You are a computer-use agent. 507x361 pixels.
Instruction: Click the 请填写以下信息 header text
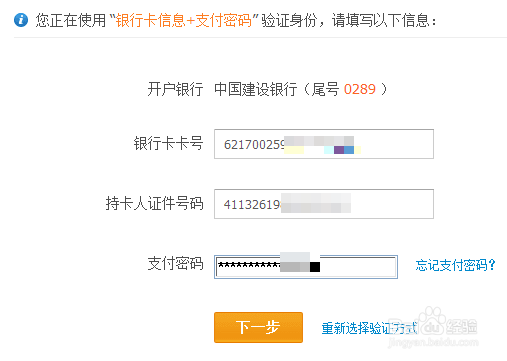pyautogui.click(x=381, y=20)
